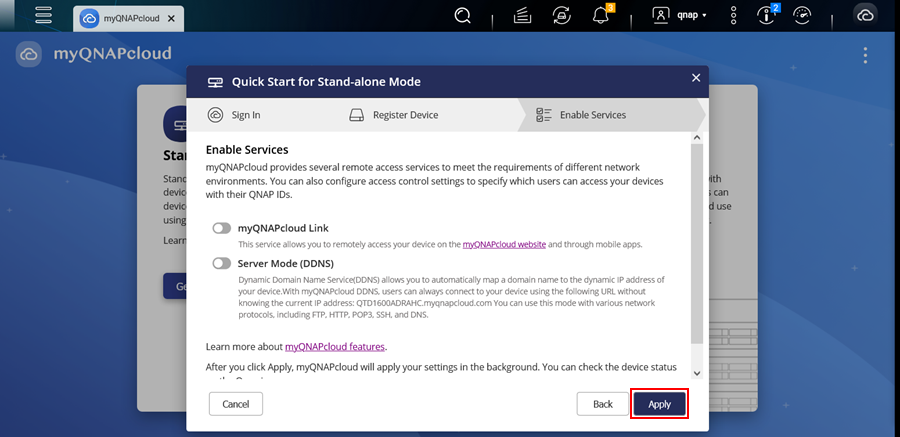Click the qnap user account icon
The width and height of the screenshot is (900, 437).
(661, 16)
